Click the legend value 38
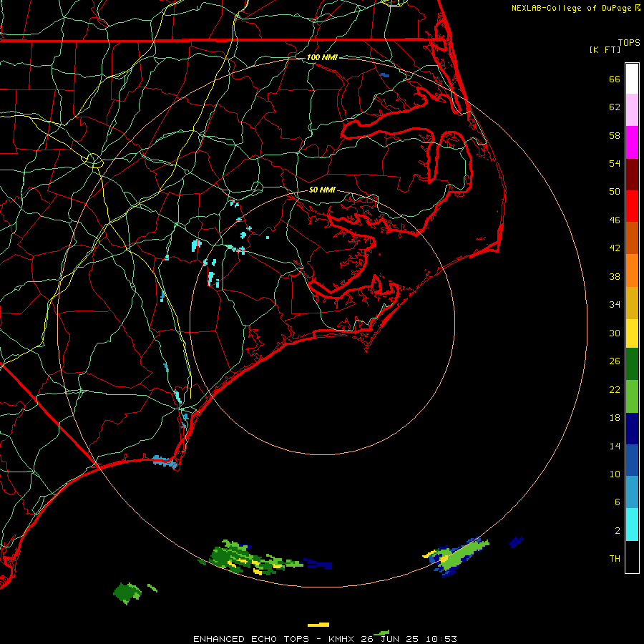Screen dimensions: 644x644 pyautogui.click(x=615, y=276)
